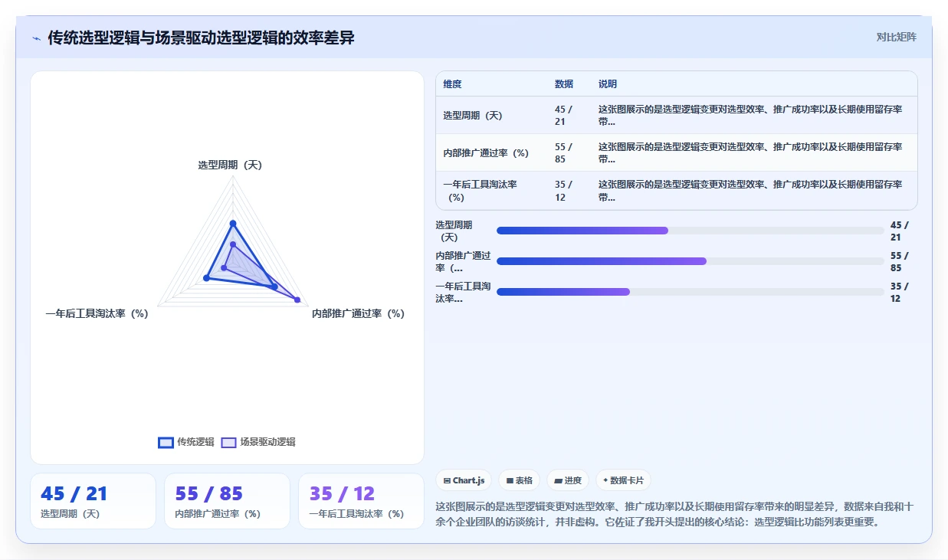Click the 55 / 85 value beside progress bar
The height and width of the screenshot is (560, 948).
900,261
